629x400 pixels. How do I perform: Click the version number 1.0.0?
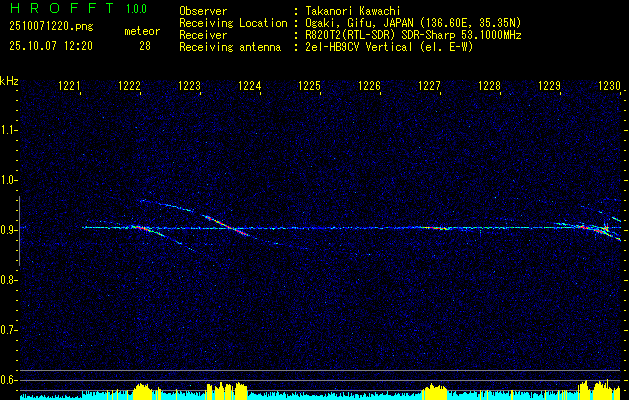point(136,9)
